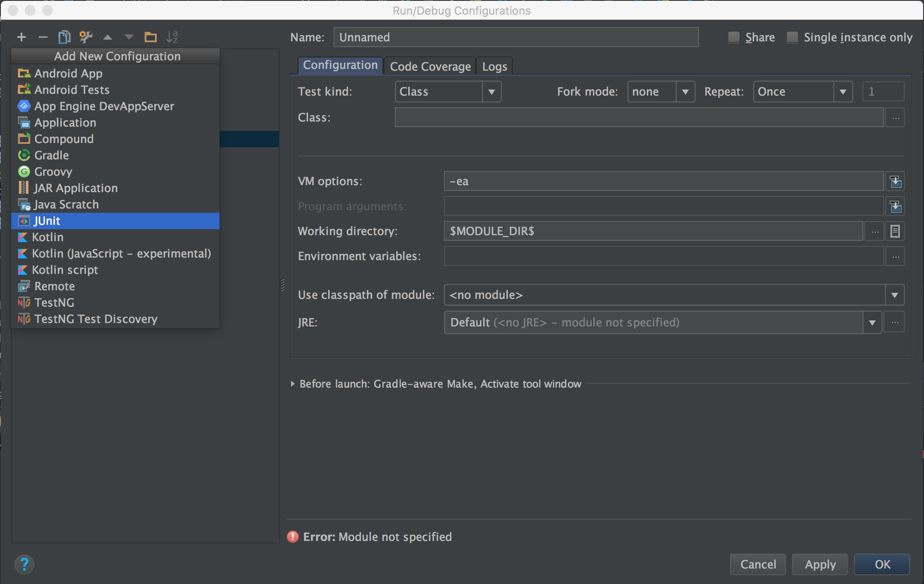Click the Working directory field
The image size is (924, 584).
coord(654,231)
